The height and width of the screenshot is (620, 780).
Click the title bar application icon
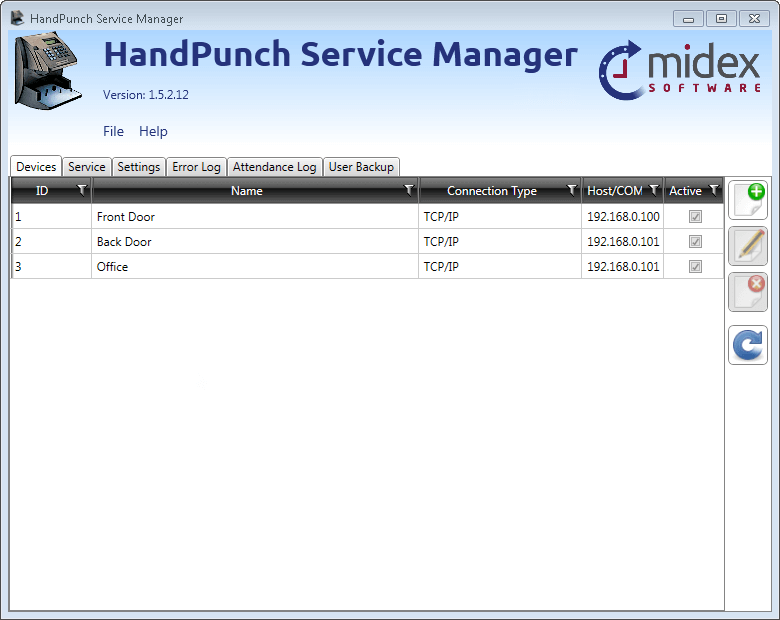click(17, 18)
